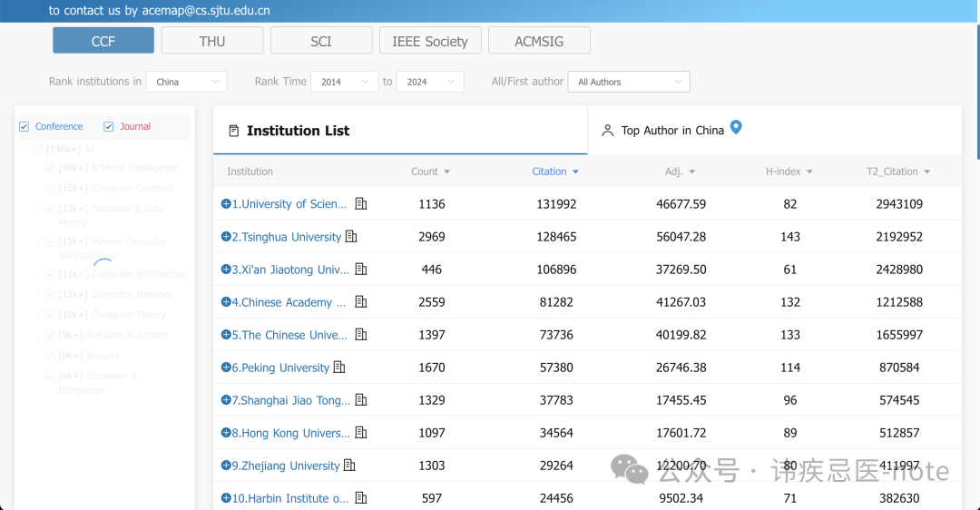Toggle the Computer Graphics checkbox
This screenshot has height=510, width=980.
(50, 188)
